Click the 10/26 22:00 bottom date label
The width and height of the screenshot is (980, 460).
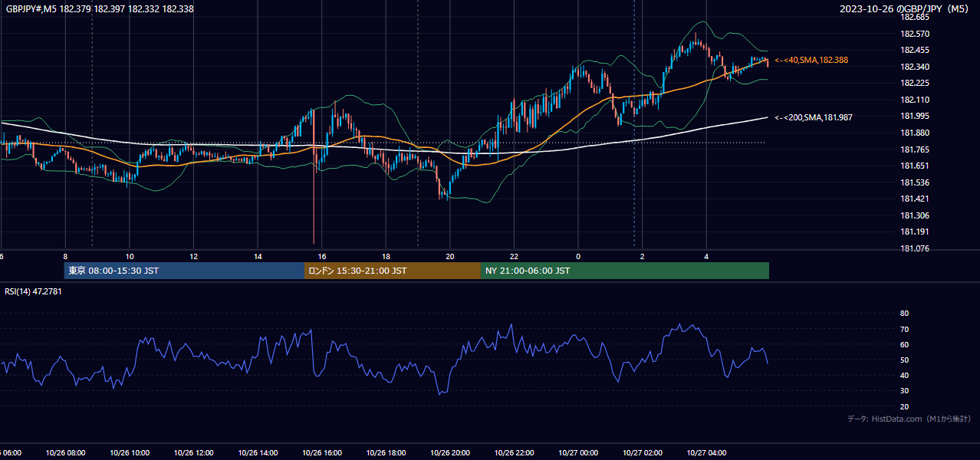click(x=514, y=453)
